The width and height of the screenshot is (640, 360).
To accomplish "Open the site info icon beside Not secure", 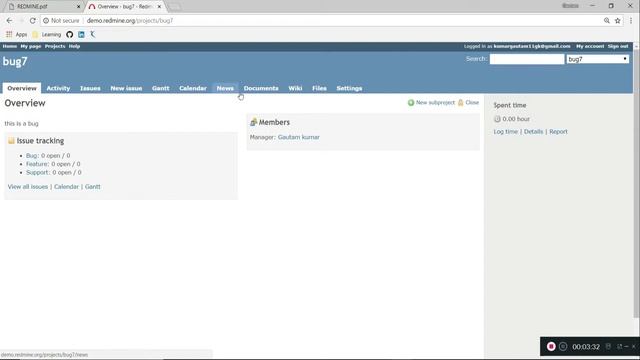I will click(x=46, y=20).
